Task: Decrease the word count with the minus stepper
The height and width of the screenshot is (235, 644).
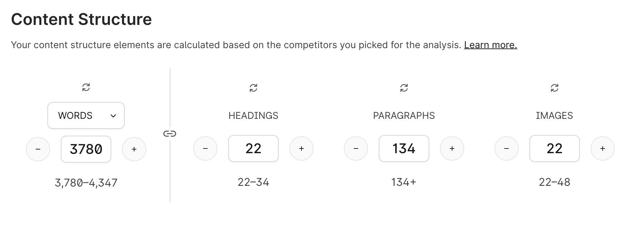Action: (x=38, y=149)
